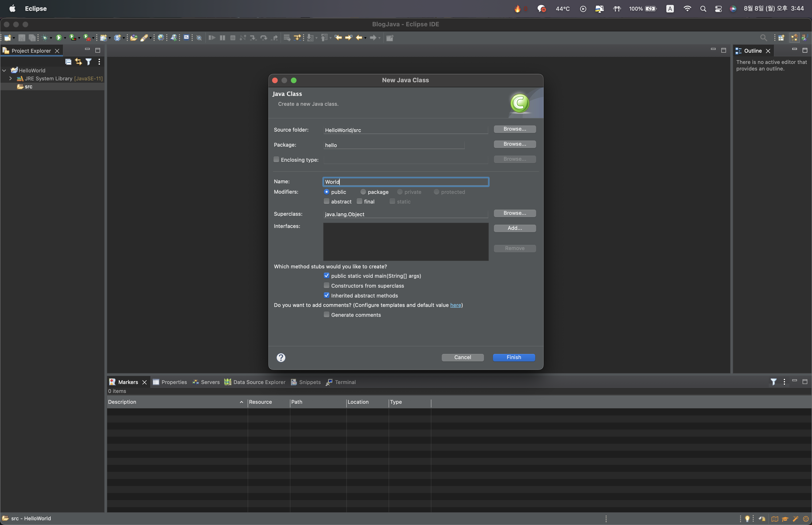Click the toolbar search magnifier icon

coord(763,38)
